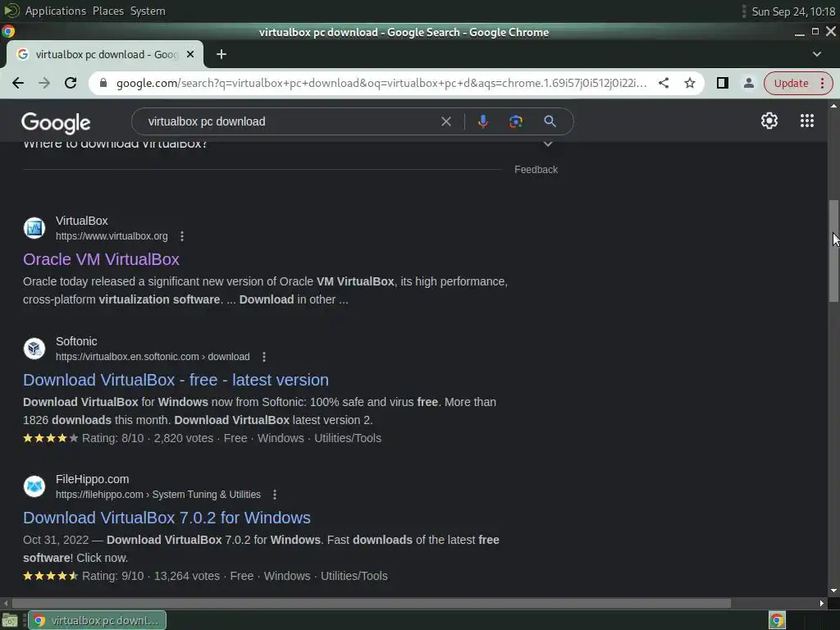Share this page from address bar
Viewport: 840px width, 630px height.
click(663, 83)
